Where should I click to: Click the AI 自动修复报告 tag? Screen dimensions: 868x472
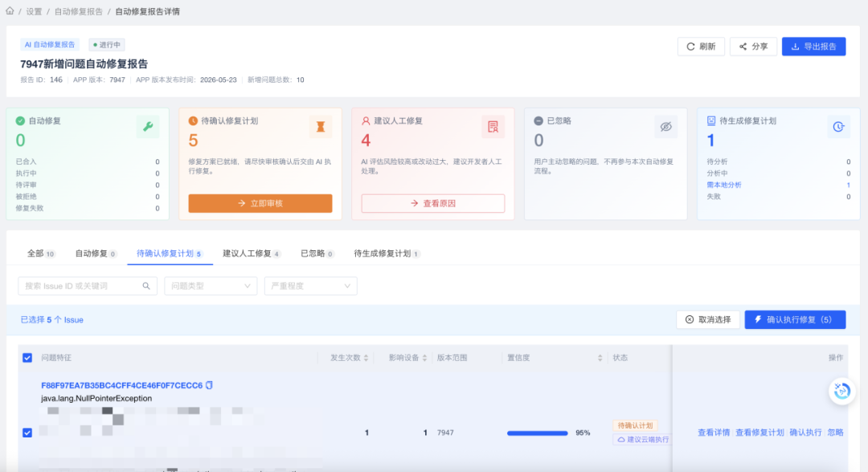pyautogui.click(x=50, y=45)
